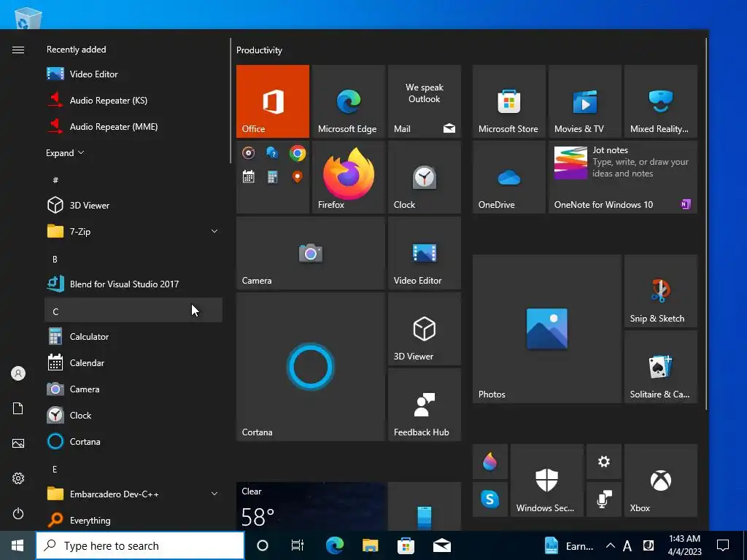Launch Snip & Sketch tile
This screenshot has width=747, height=560.
[x=661, y=291]
